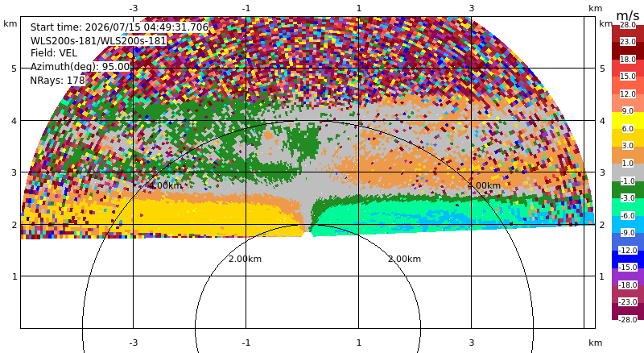Pick the green -3.0 colorbar segment

[x=628, y=189]
